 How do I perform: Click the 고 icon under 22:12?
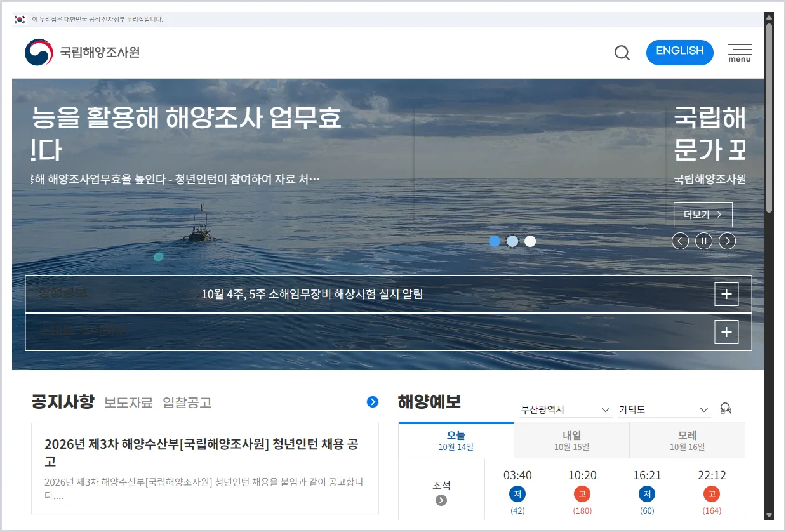712,494
